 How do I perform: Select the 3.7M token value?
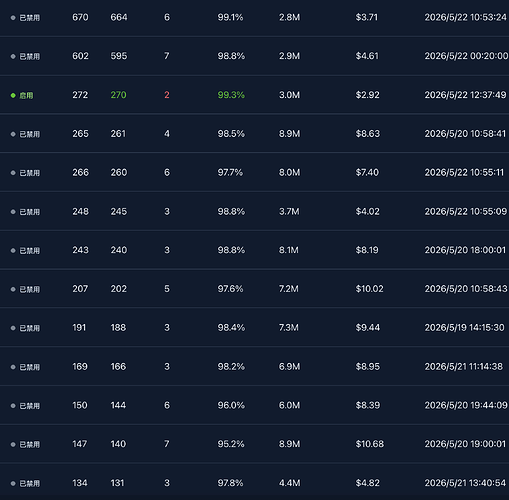coord(289,211)
